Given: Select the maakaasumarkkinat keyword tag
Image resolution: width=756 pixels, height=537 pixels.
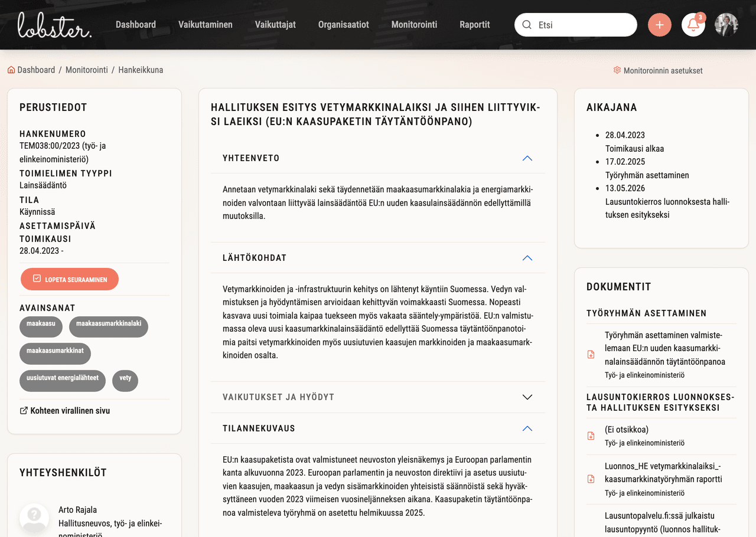Looking at the screenshot, I should coord(55,353).
